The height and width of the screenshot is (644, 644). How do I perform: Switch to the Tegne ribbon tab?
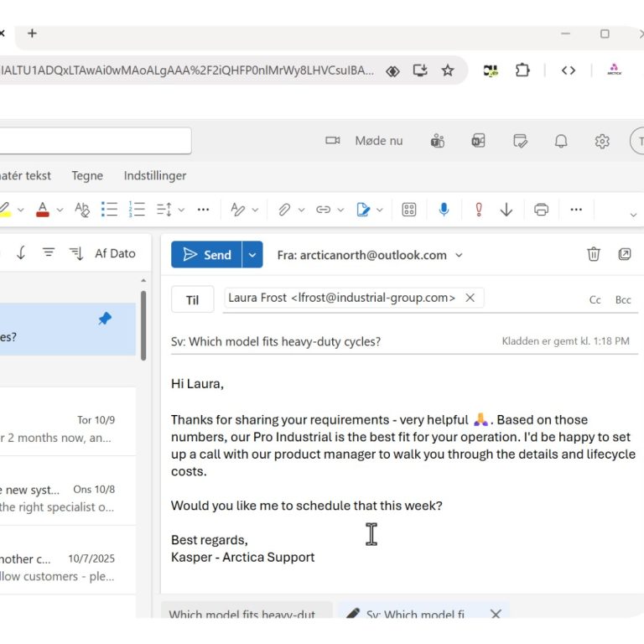(87, 175)
